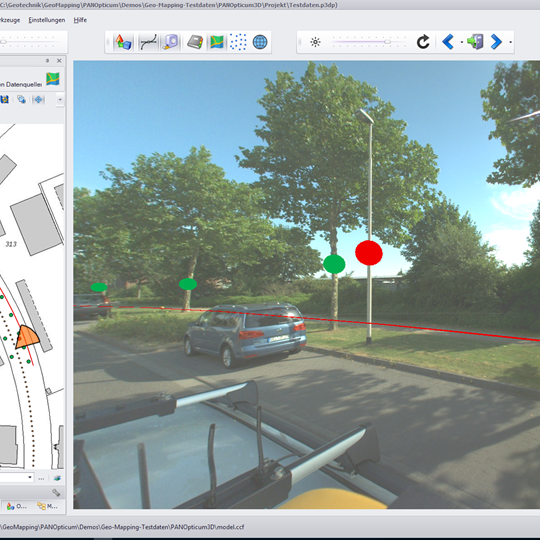
Task: Open the Einstellungen menu
Action: click(46, 20)
